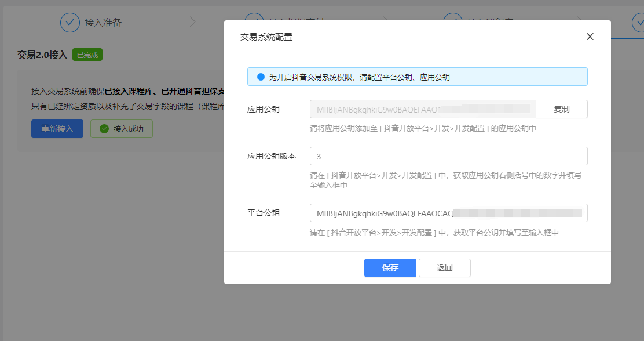Click 接入成功 status button in background page
This screenshot has width=644, height=341.
pyautogui.click(x=122, y=129)
